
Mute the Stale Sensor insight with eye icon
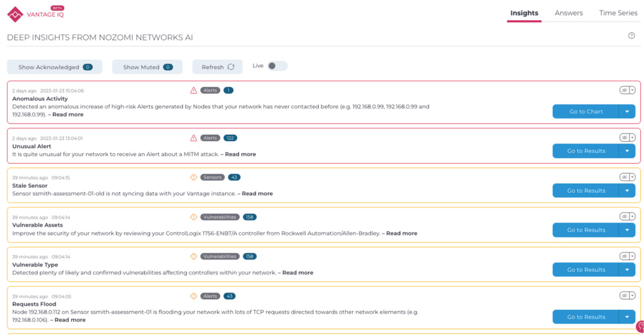click(x=625, y=177)
